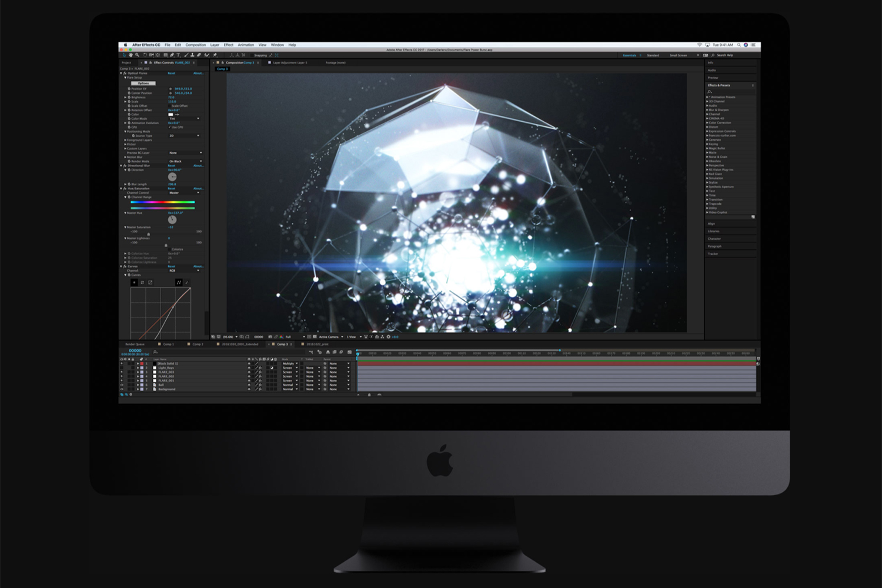Open the Channel Control Master dropdown
The width and height of the screenshot is (882, 588).
click(x=184, y=193)
